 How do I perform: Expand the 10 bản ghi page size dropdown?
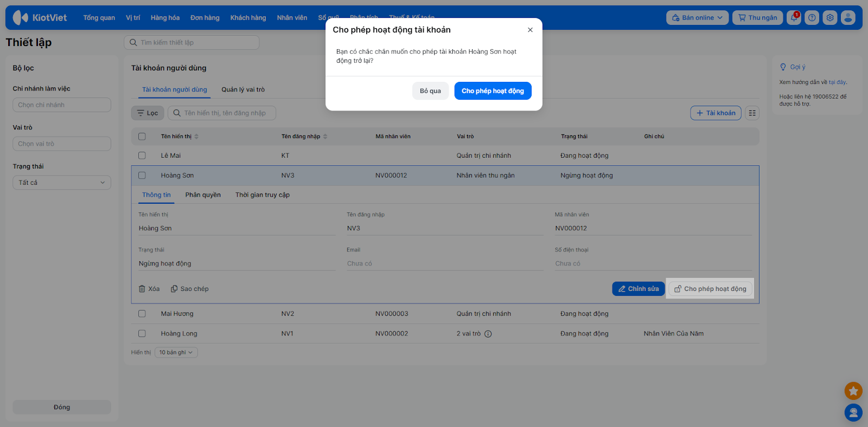tap(176, 353)
